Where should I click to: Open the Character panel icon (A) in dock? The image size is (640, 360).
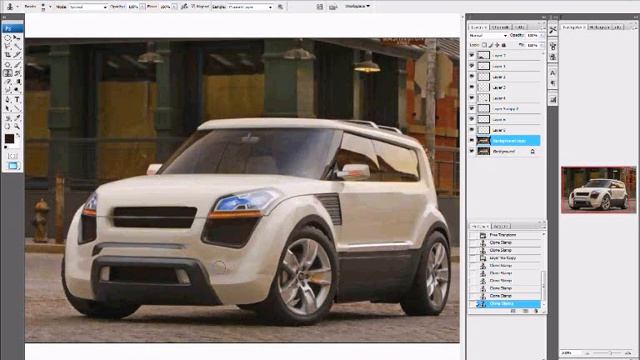coord(553,73)
